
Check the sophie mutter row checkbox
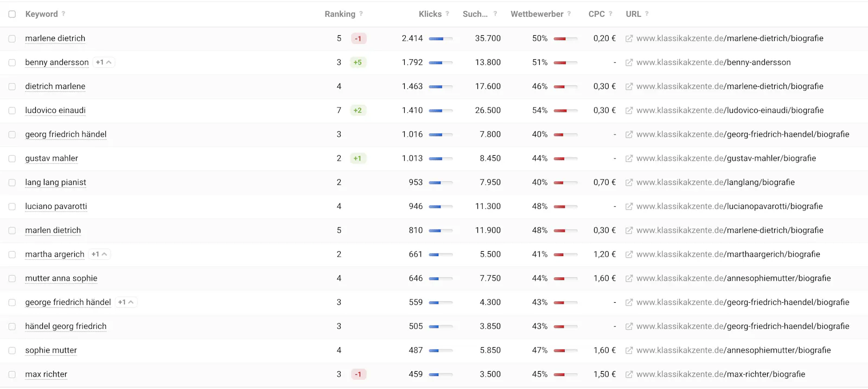pyautogui.click(x=12, y=350)
